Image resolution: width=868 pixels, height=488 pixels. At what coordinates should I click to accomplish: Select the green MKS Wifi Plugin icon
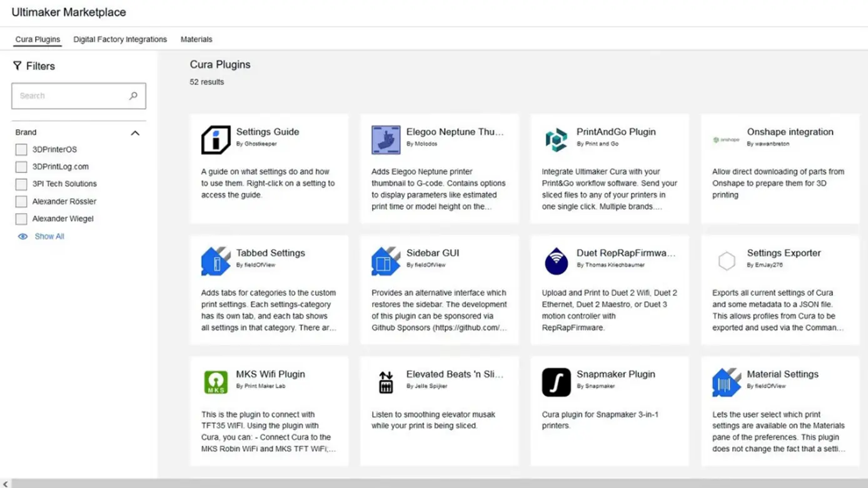[216, 382]
